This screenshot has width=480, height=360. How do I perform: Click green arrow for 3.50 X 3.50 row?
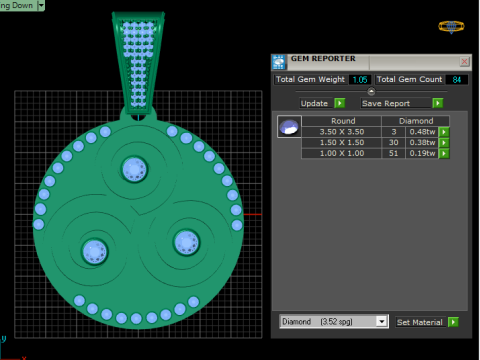pyautogui.click(x=444, y=132)
